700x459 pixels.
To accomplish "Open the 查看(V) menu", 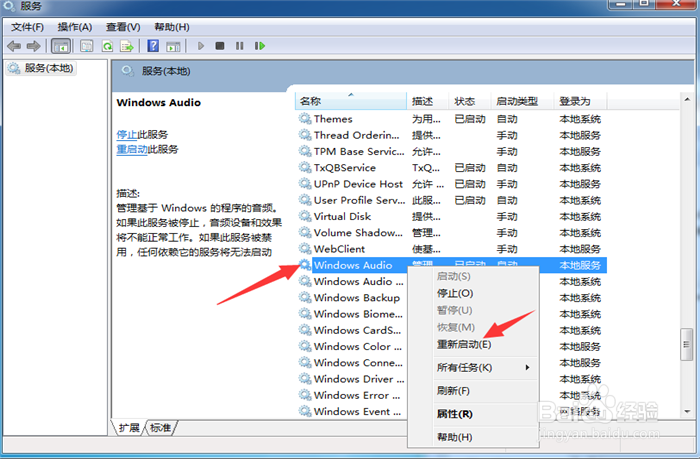I will pos(123,27).
